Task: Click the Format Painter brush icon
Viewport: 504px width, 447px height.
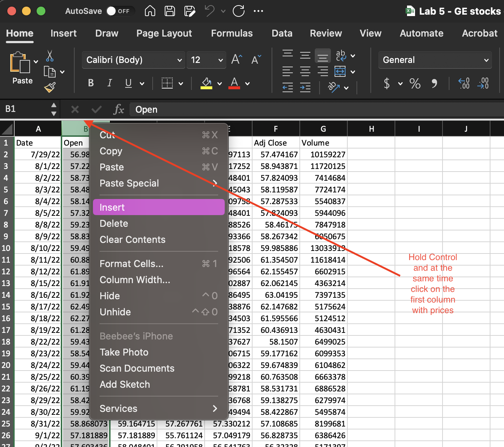Action: [50, 87]
